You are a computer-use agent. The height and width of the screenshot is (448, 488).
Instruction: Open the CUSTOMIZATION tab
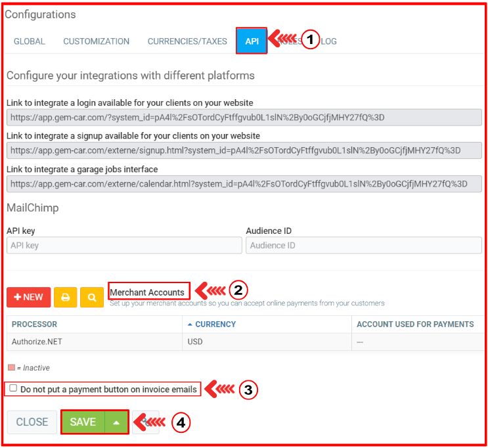(x=96, y=41)
